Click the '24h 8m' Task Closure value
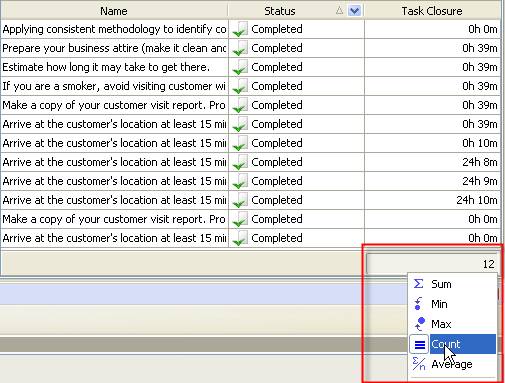The width and height of the screenshot is (505, 383). [480, 162]
